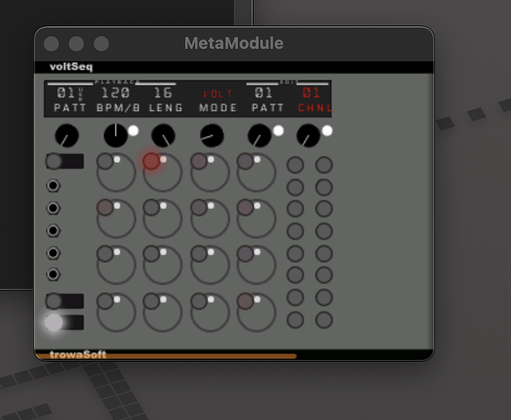Viewport: 511px width, 420px height.
Task: Click step 11 voltage ring knob
Action: click(210, 265)
